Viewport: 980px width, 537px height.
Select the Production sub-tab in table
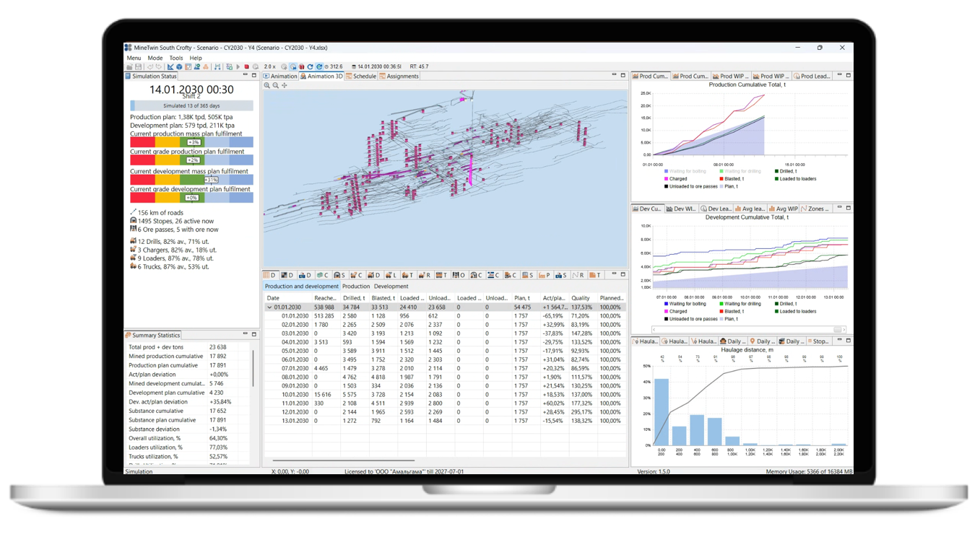[355, 287]
